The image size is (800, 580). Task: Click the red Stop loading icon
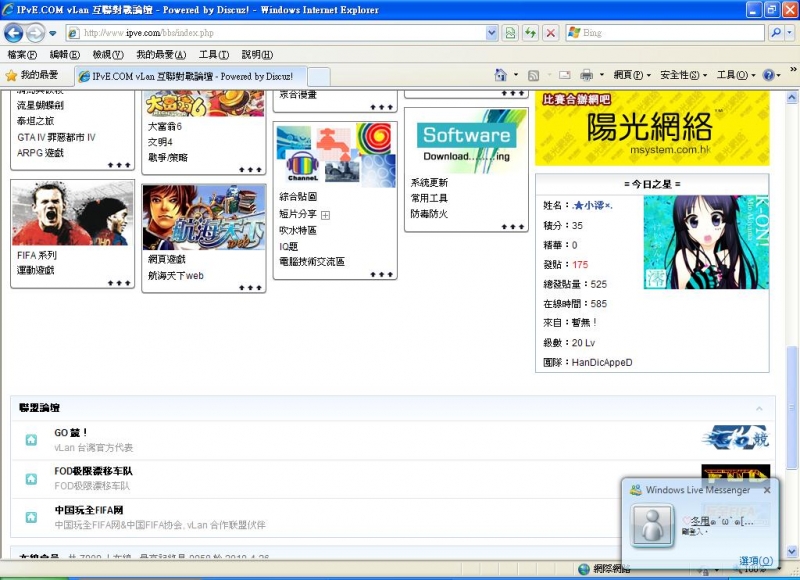pos(549,32)
